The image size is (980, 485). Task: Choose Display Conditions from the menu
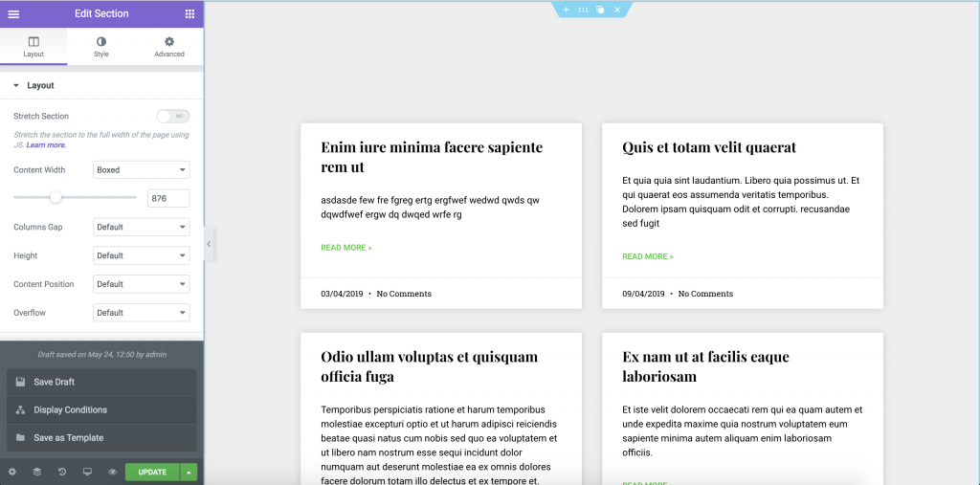point(101,410)
